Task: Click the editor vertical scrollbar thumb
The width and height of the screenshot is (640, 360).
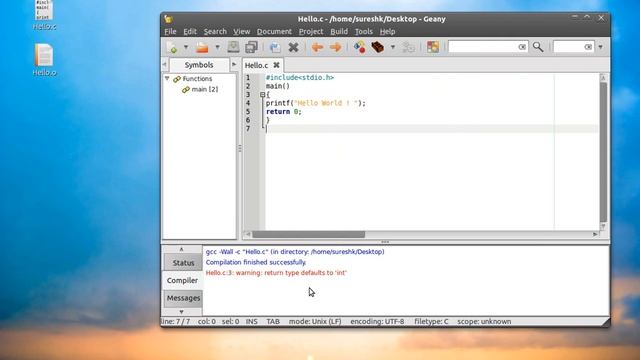Action: point(603,152)
